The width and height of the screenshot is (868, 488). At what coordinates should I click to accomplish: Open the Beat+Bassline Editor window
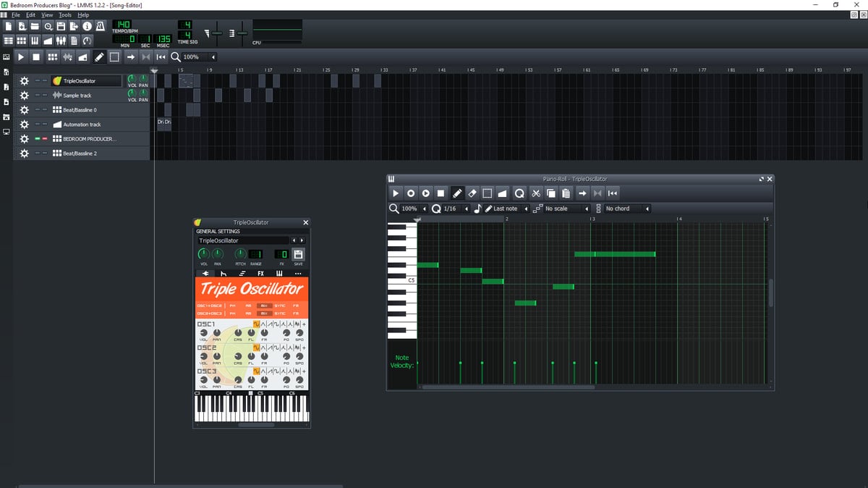pos(22,41)
